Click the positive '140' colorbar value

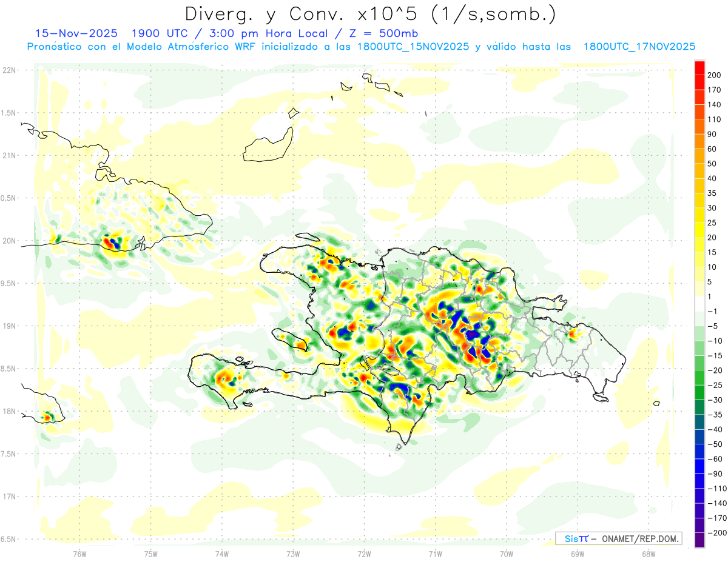[x=715, y=104]
